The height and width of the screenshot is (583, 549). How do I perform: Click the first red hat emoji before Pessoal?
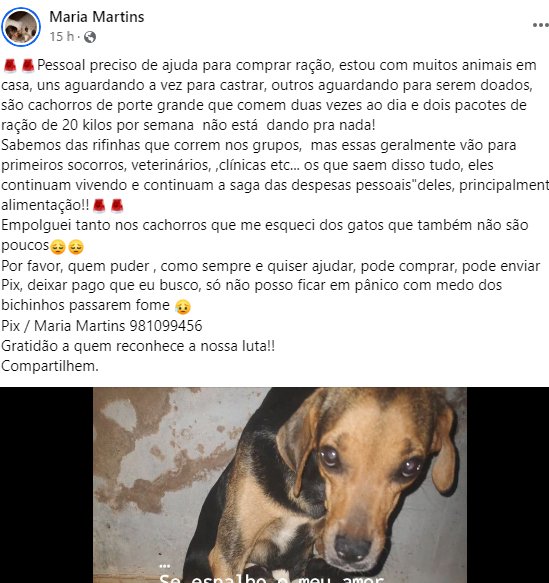click(x=10, y=65)
